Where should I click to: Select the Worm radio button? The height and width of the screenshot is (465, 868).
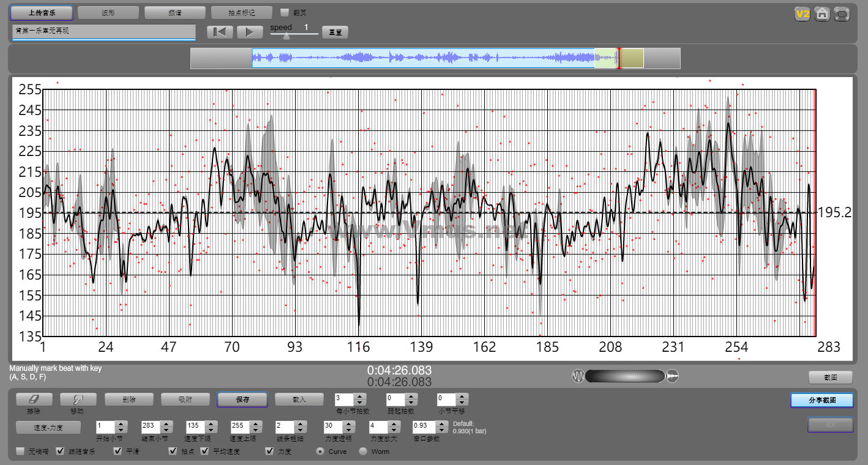(363, 452)
